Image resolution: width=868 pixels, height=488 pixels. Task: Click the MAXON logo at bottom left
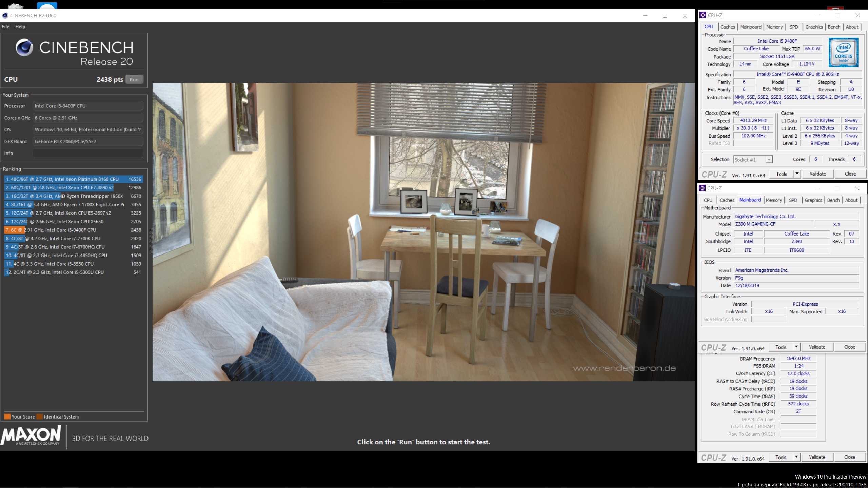click(x=31, y=435)
